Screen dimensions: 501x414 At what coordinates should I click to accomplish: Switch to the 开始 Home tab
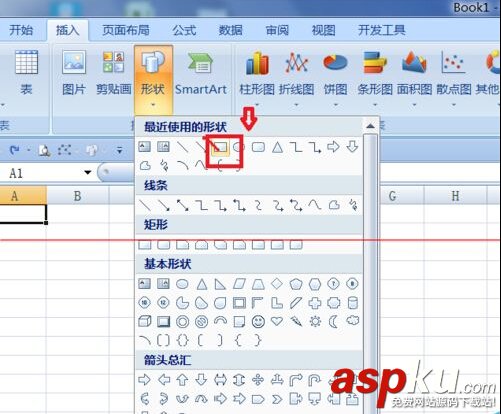pyautogui.click(x=21, y=30)
